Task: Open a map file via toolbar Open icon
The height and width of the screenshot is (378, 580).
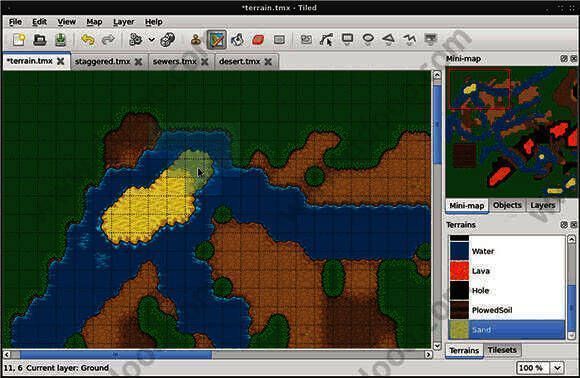Action: (40, 40)
